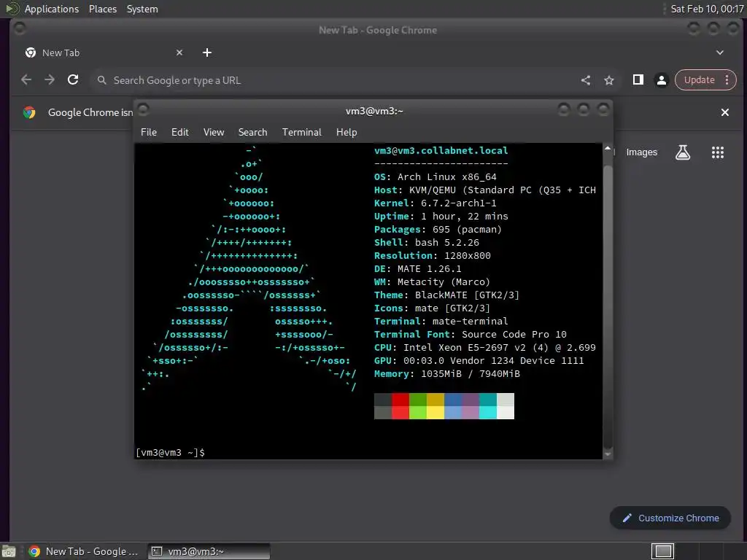The image size is (747, 560).
Task: Open the Terminal menu in terminal
Action: pyautogui.click(x=301, y=133)
